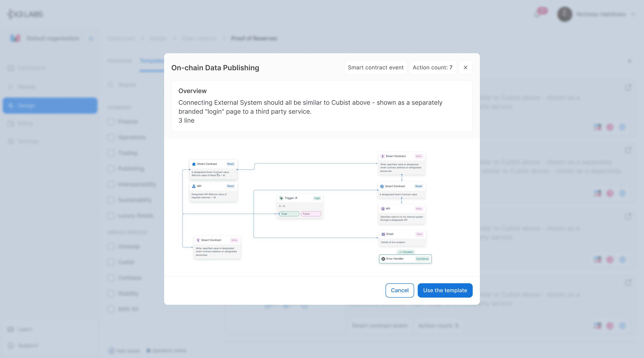The height and width of the screenshot is (358, 644).
Task: Toggle the Finance checkbox in the background filters
Action: 111,121
